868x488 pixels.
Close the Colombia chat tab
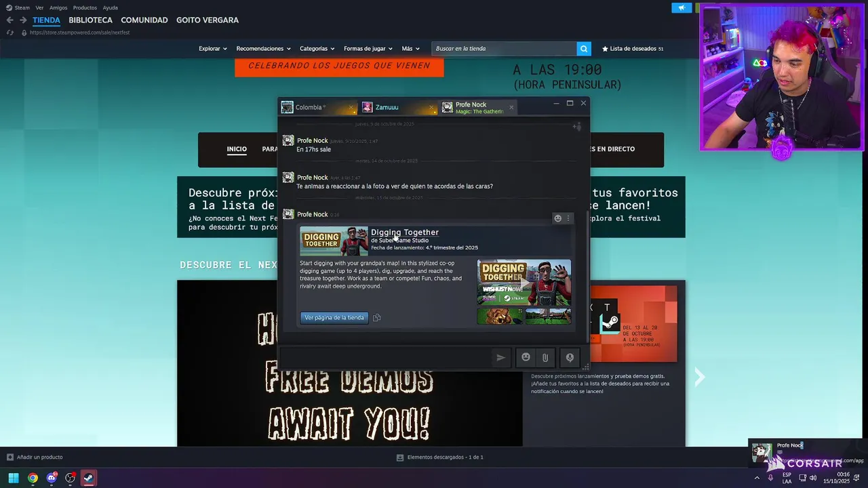(x=351, y=107)
